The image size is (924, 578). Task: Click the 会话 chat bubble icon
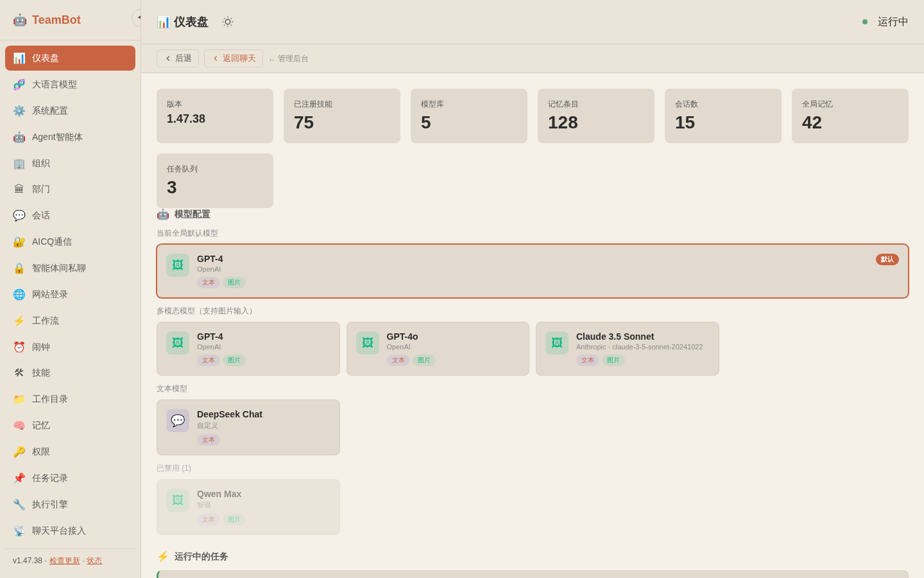pos(19,215)
